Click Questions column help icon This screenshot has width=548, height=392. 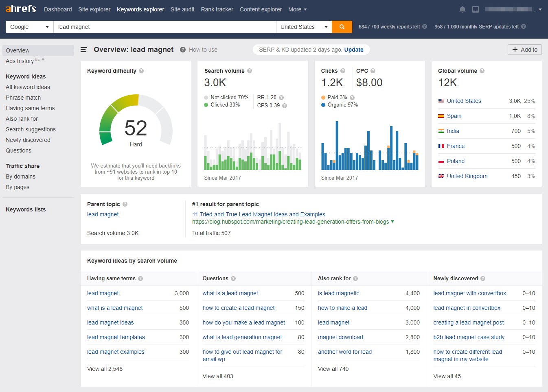point(233,279)
